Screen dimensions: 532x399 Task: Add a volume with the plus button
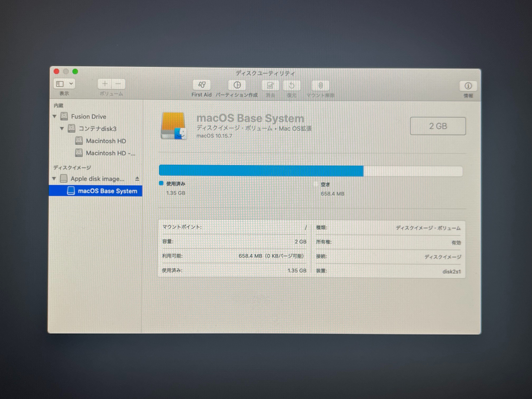[105, 84]
